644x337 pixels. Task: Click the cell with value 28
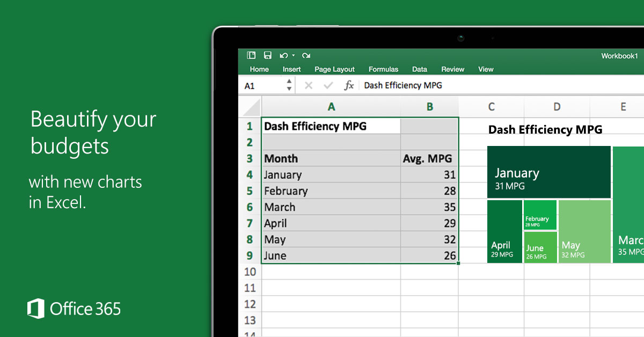tap(429, 191)
